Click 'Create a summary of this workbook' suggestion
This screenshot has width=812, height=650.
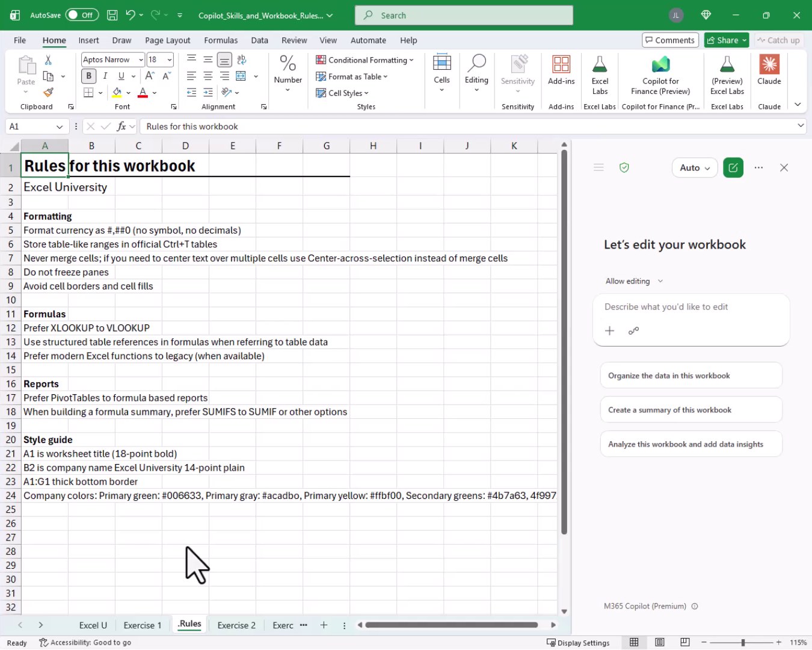tap(691, 410)
